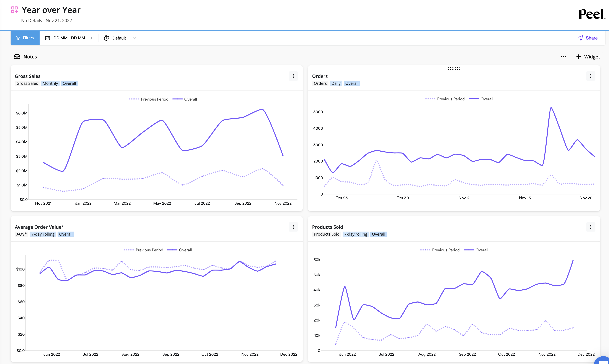Share the dashboard

coord(587,38)
